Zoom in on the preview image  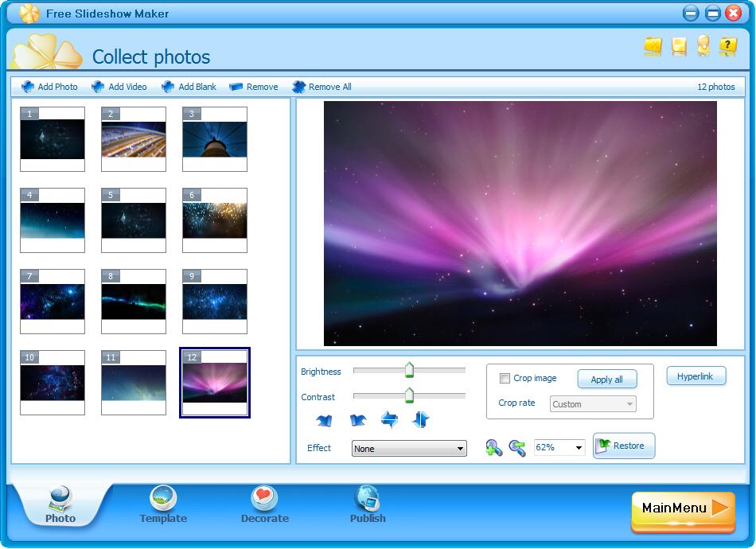[494, 447]
